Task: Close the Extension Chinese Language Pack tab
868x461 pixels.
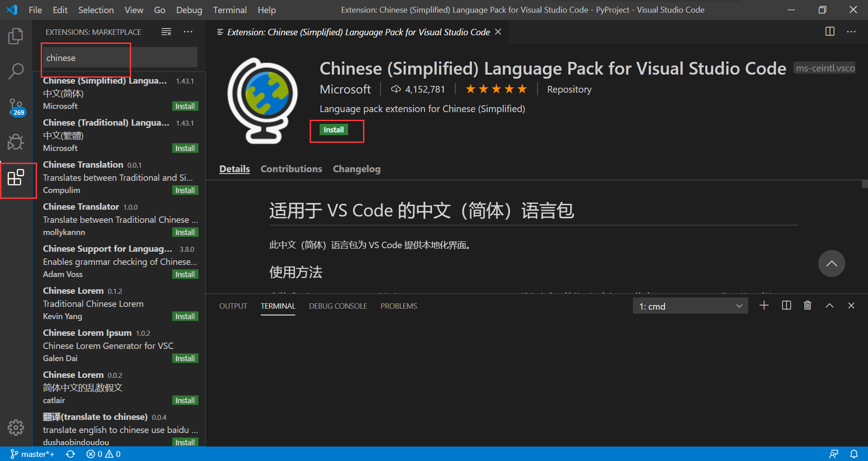Action: pos(498,32)
